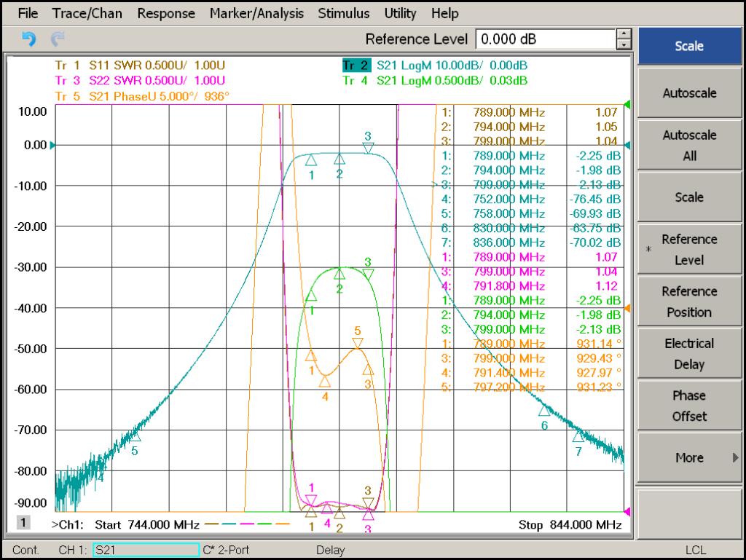The width and height of the screenshot is (746, 560).
Task: Activate Tr 5 S21 Phase trace label
Action: [142, 97]
